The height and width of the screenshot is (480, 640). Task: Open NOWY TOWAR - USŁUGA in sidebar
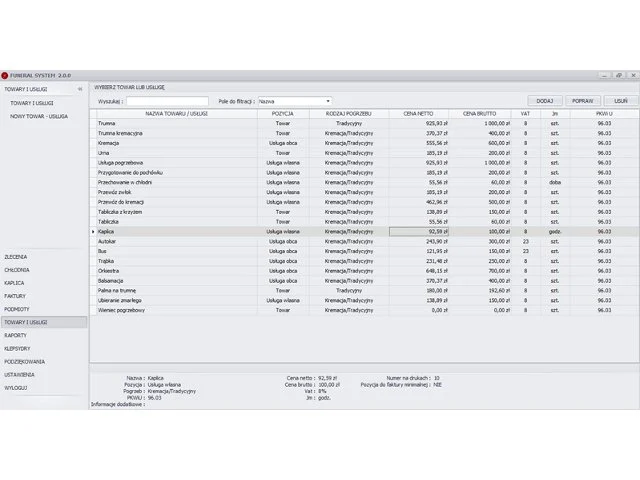point(39,116)
